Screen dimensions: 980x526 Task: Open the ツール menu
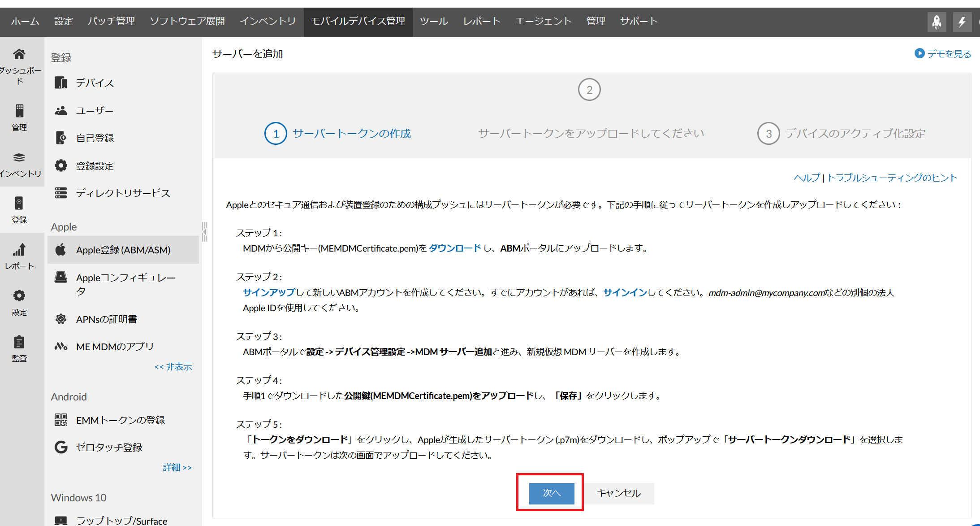point(433,21)
